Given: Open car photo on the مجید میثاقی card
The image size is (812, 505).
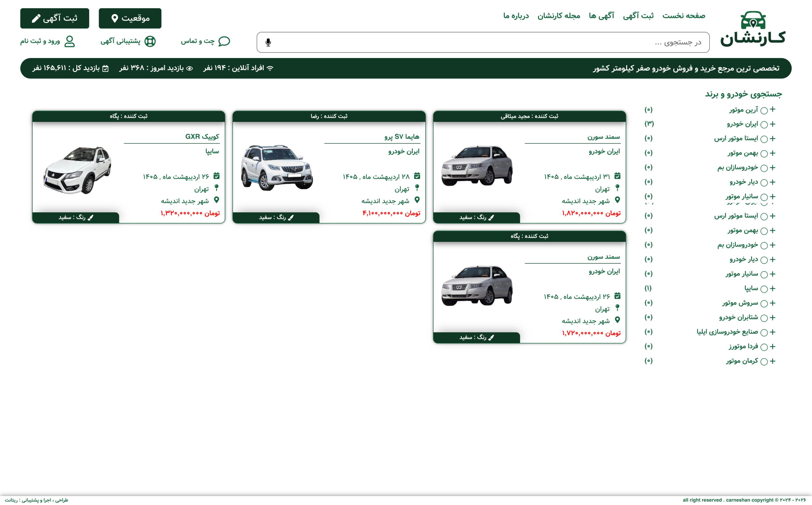Looking at the screenshot, I should 477,165.
